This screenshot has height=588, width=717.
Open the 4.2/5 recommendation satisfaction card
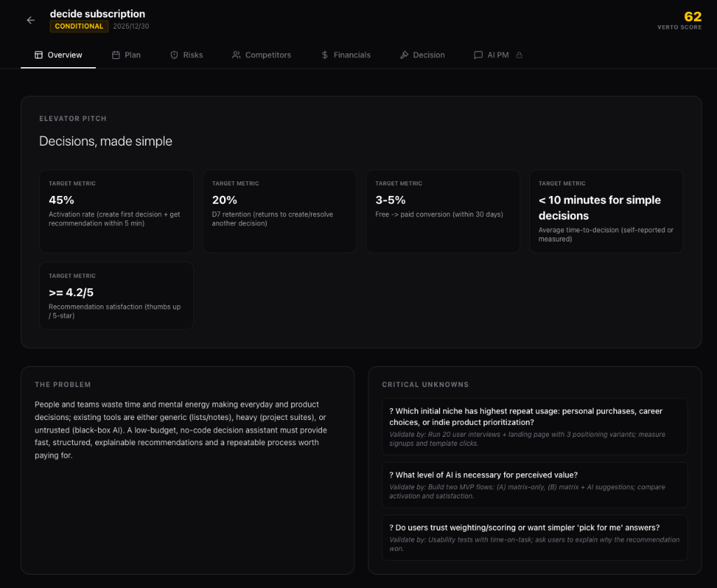tap(116, 295)
